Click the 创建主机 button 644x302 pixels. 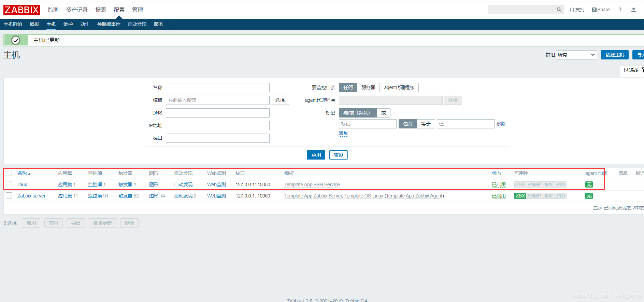point(615,55)
